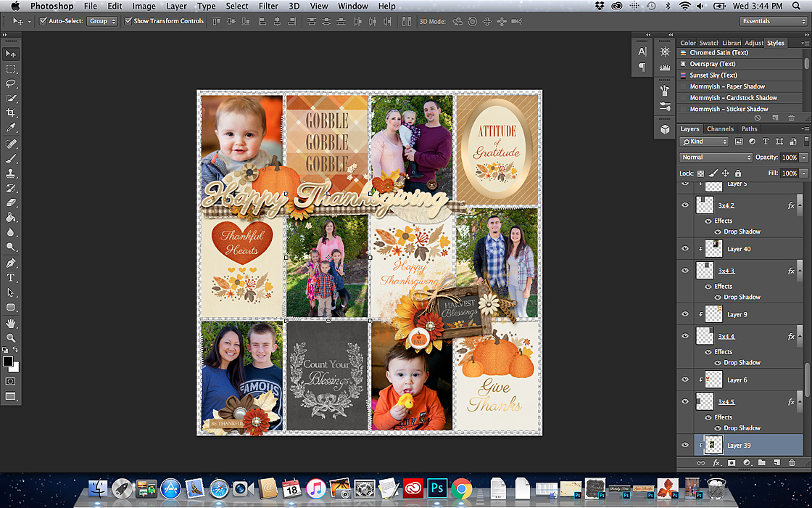Select the Eraser tool
The height and width of the screenshot is (508, 812).
click(10, 202)
